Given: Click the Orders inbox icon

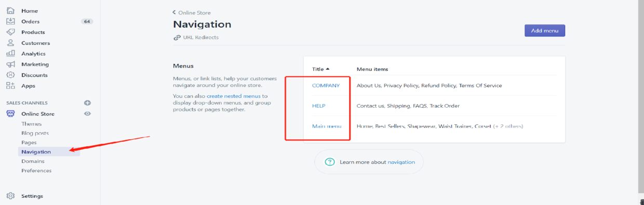Looking at the screenshot, I should click(x=10, y=21).
